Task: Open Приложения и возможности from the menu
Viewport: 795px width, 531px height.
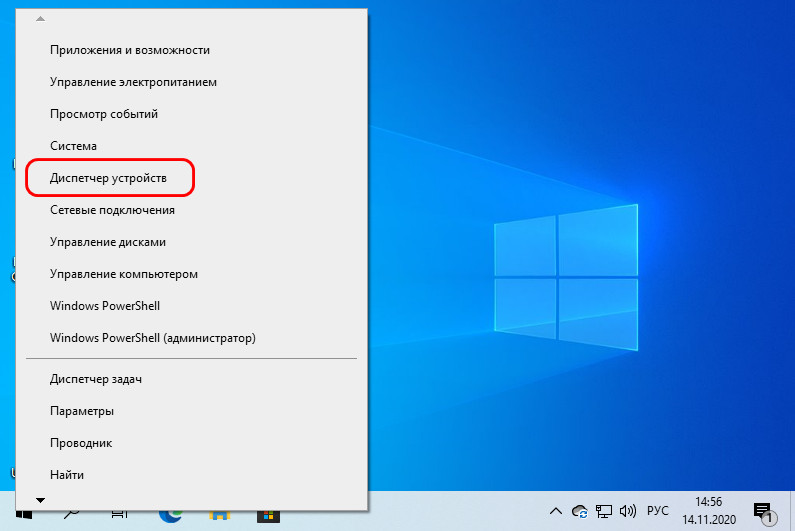Action: pos(192,50)
